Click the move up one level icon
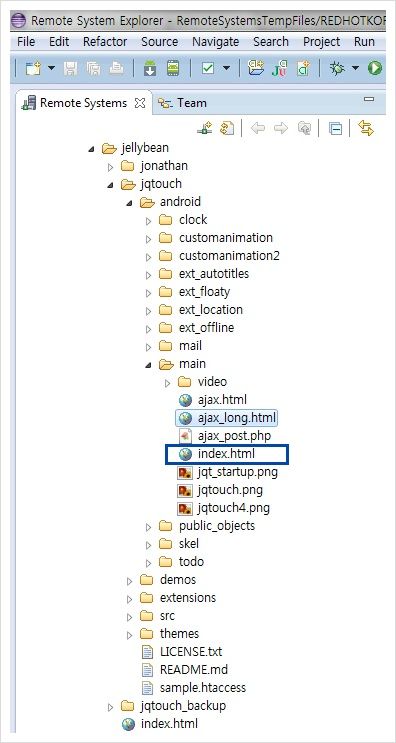This screenshot has height=743, width=396. pyautogui.click(x=304, y=128)
